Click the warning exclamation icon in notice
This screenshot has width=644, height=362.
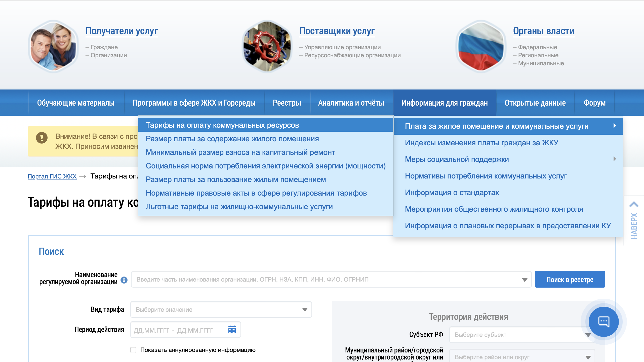pyautogui.click(x=42, y=138)
